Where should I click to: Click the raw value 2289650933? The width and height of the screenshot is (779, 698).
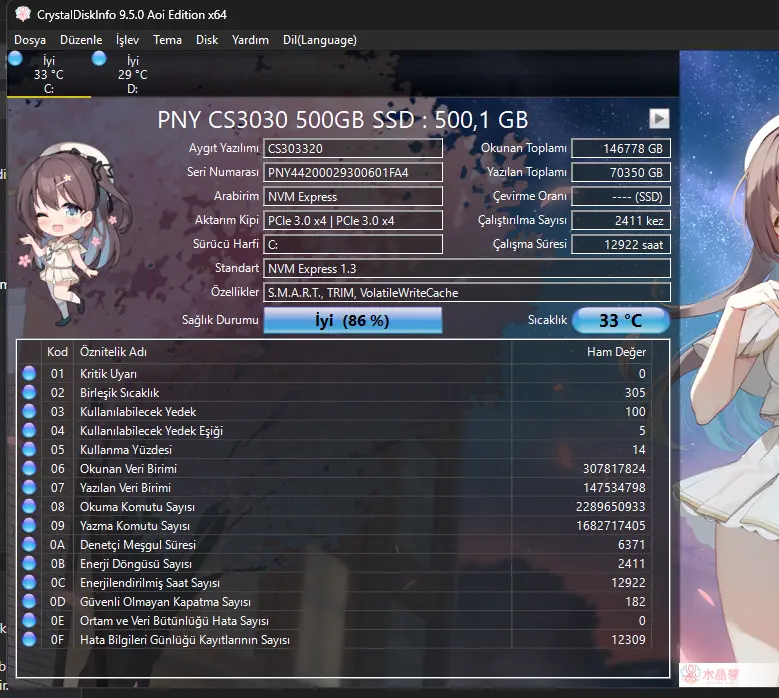611,507
